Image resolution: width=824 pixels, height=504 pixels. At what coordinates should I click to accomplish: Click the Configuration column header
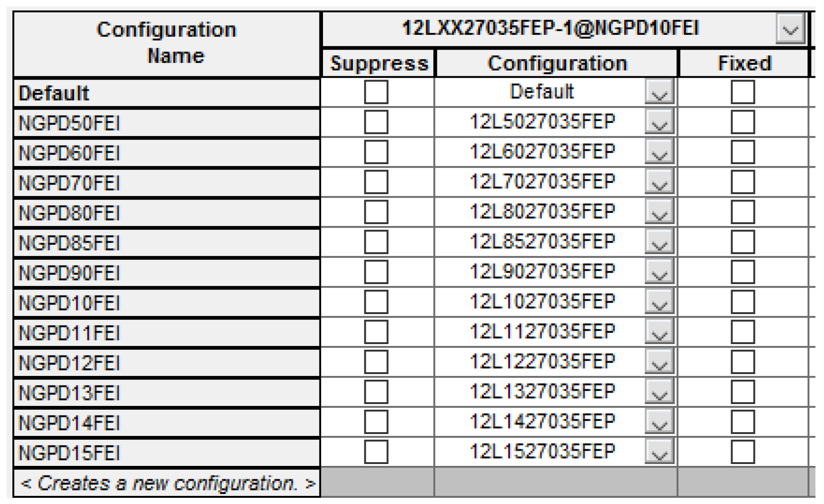[557, 63]
